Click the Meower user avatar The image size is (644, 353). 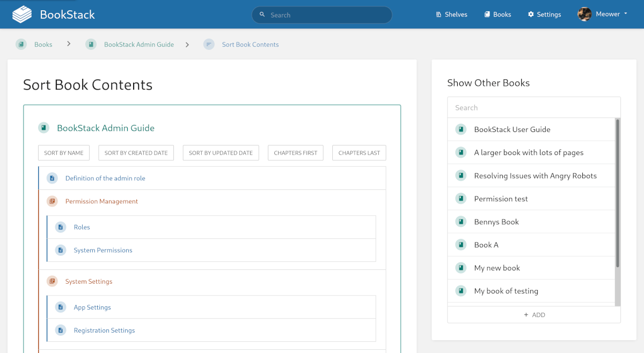(584, 14)
